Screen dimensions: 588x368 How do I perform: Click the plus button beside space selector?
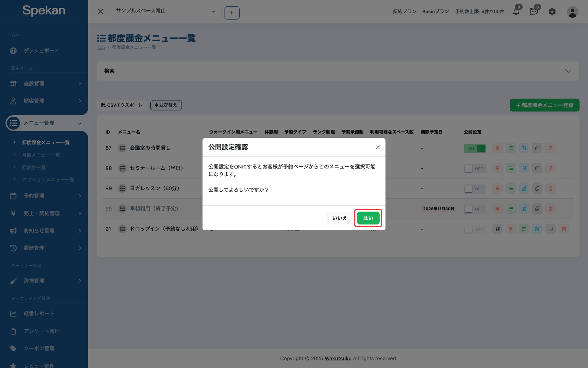(232, 13)
